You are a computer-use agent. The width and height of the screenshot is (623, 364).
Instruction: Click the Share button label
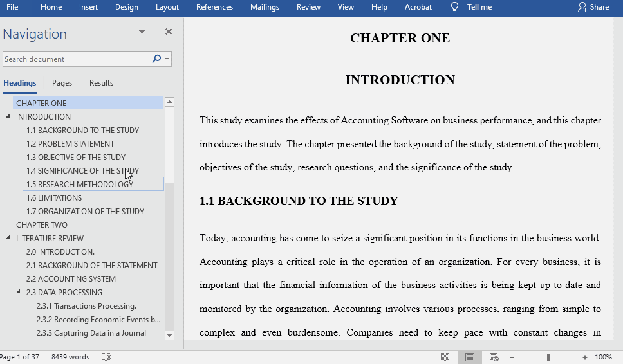click(x=599, y=7)
